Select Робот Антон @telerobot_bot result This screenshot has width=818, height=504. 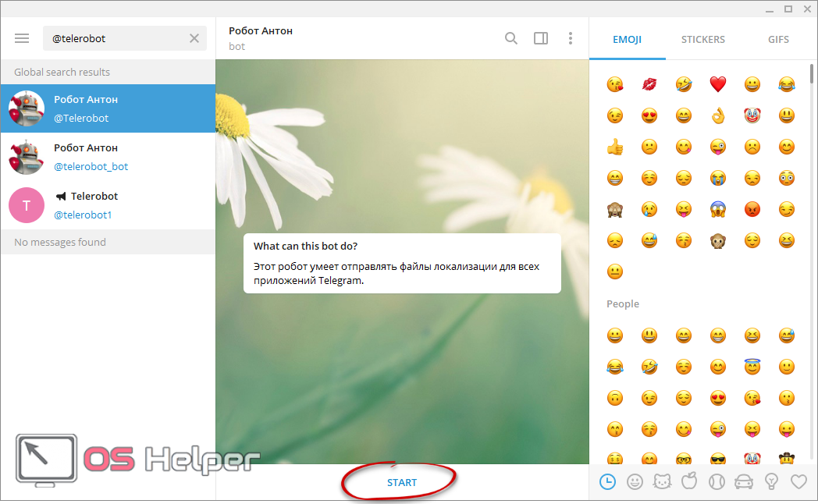108,157
